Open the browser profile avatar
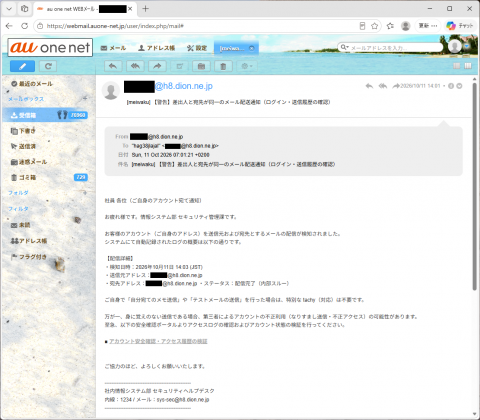Screen dimensions: 480x420 (406, 26)
